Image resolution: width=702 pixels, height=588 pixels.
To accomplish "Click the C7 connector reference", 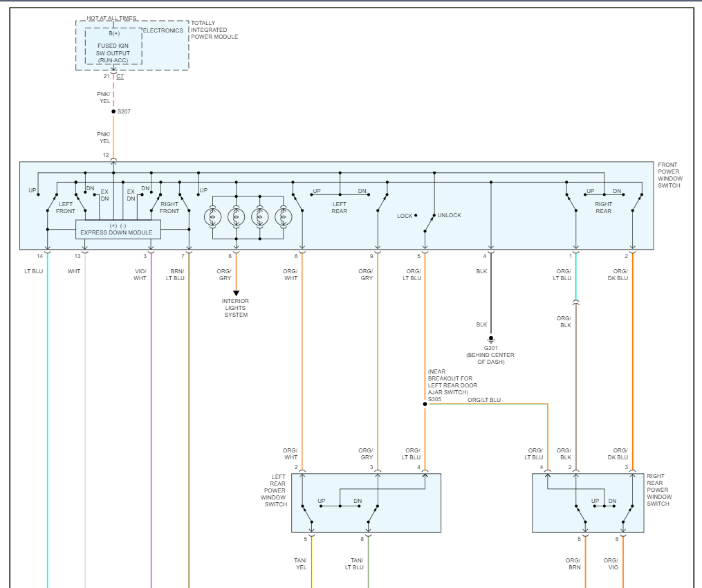I will tap(120, 76).
